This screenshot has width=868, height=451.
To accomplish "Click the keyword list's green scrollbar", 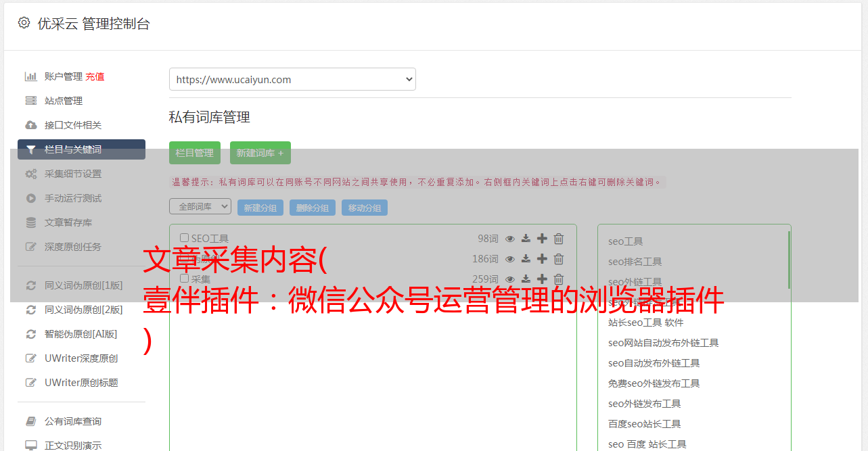I will click(x=789, y=260).
